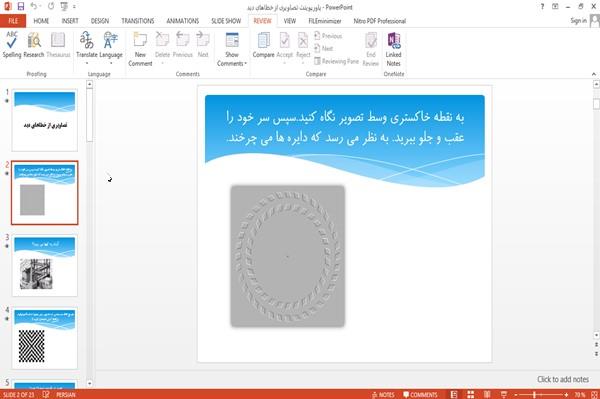Go to Next comment
The height and width of the screenshot is (399, 600).
(x=203, y=45)
